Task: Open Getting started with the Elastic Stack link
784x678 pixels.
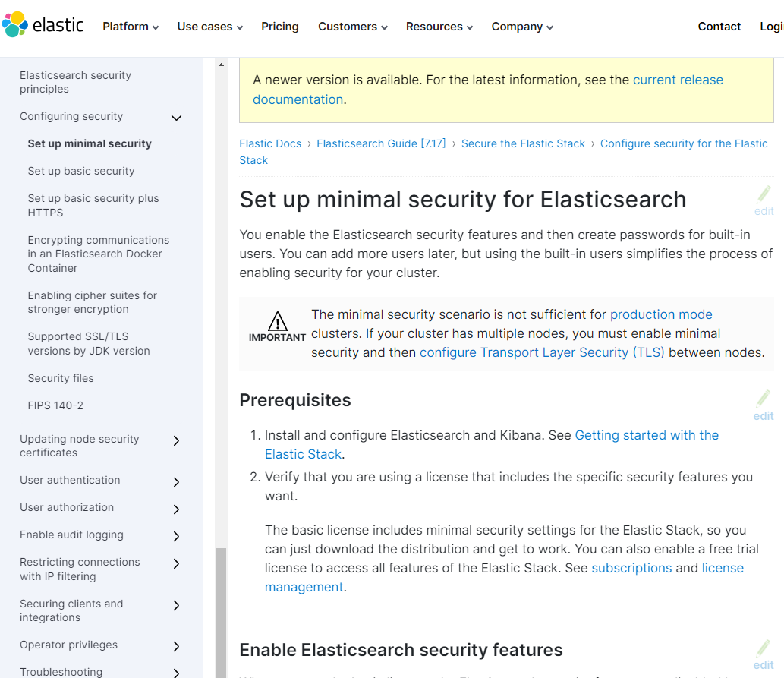Action: [647, 435]
